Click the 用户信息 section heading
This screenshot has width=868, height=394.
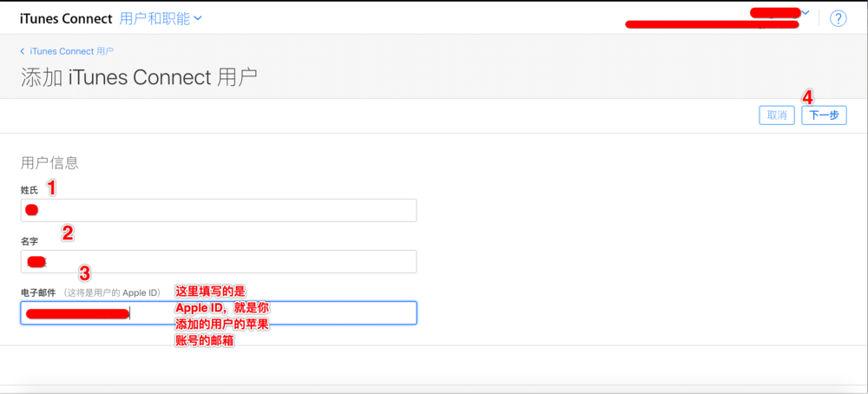coord(49,162)
